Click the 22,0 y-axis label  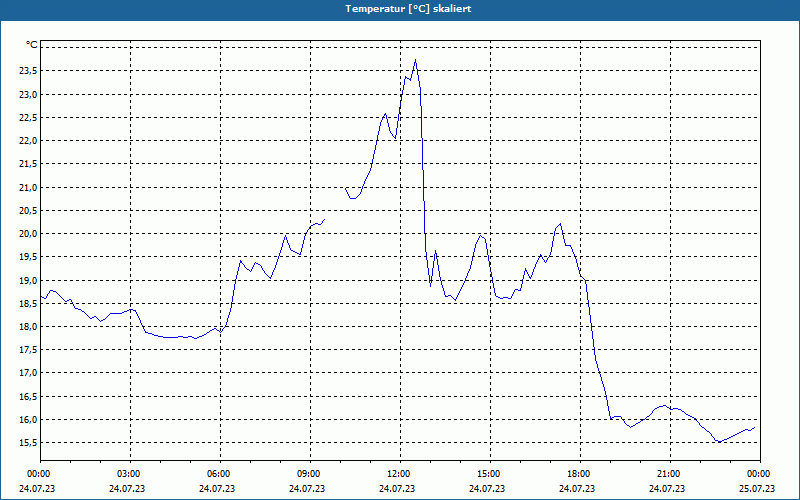28,141
